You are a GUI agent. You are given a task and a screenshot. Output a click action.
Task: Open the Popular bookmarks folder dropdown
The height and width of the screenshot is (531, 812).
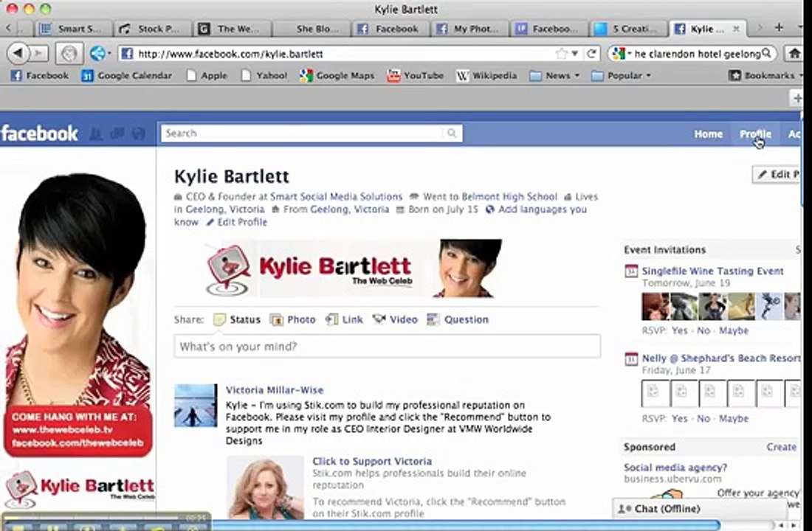tap(620, 75)
